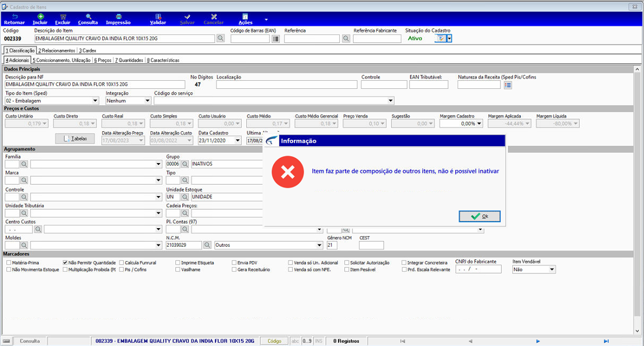Search item description with magnifier icon
Image resolution: width=644 pixels, height=346 pixels.
(x=221, y=38)
